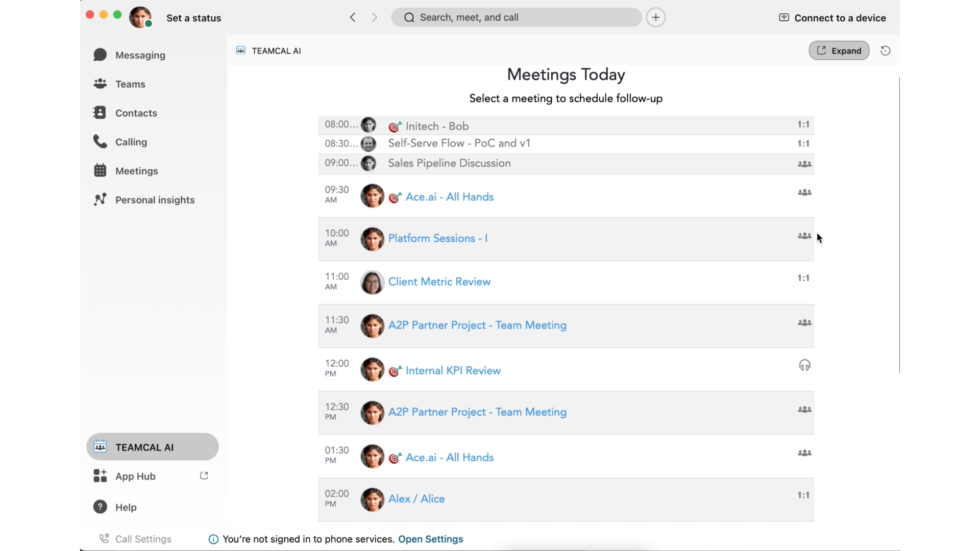Select the Initech - Bob meeting
Screen dimensions: 980x551
point(566,125)
